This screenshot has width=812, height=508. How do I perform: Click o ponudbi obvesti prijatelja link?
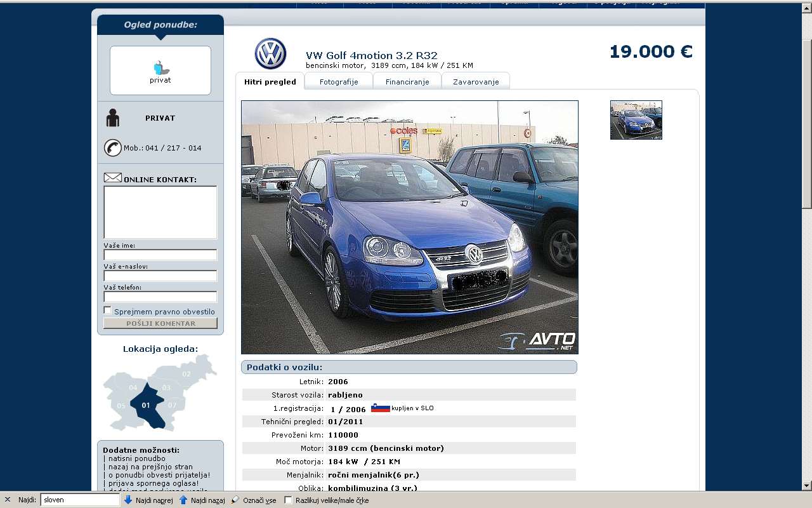[x=159, y=475]
